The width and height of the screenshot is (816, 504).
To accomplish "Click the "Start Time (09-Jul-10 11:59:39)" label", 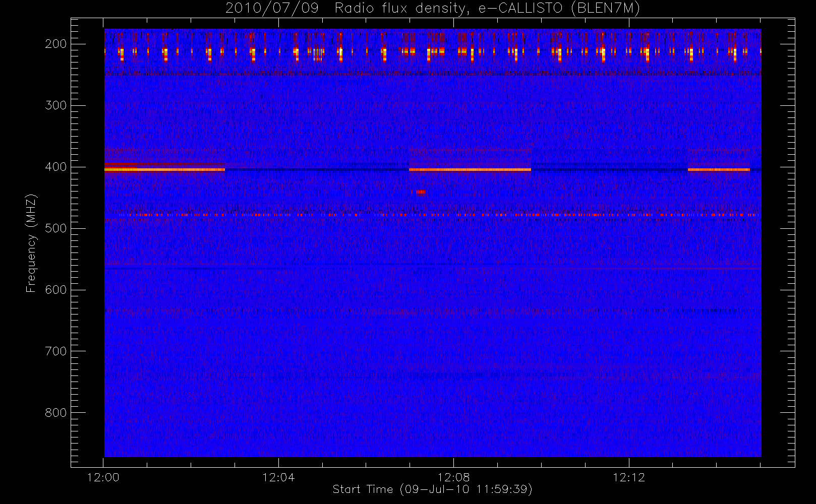I will tap(432, 489).
